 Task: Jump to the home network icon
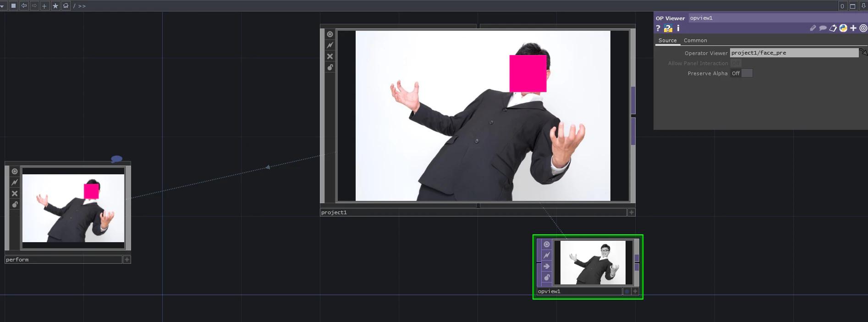pos(66,6)
